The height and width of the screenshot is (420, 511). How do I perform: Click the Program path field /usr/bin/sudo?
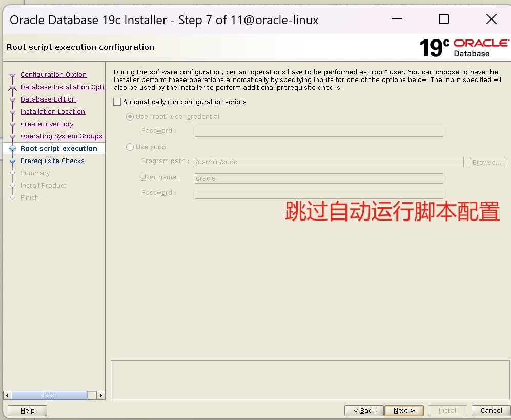tap(329, 162)
